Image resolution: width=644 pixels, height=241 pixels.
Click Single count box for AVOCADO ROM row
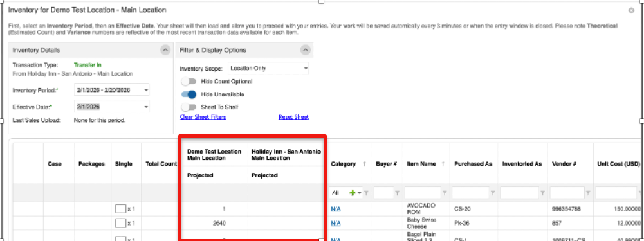120,209
